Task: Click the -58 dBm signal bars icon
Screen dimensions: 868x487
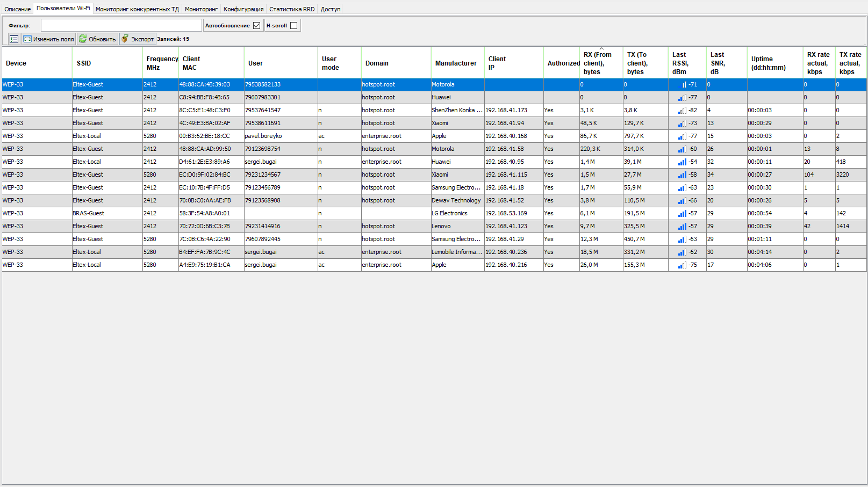Action: click(682, 175)
